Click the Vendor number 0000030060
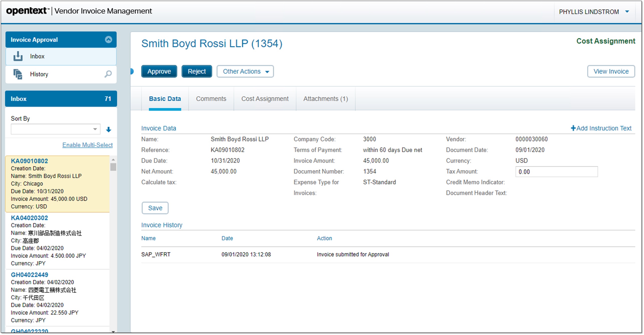Viewport: 644px width, 335px height. click(531, 139)
